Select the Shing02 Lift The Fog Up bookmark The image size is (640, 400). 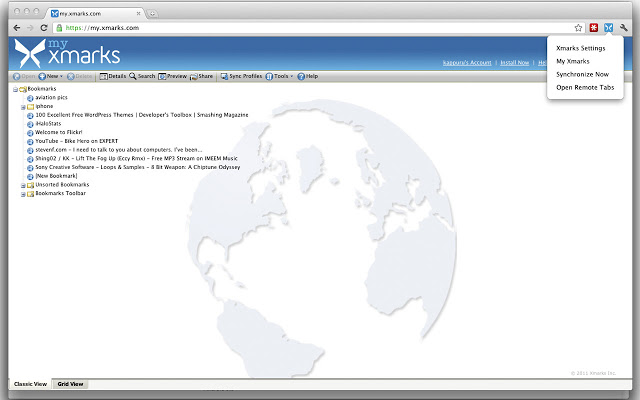136,158
